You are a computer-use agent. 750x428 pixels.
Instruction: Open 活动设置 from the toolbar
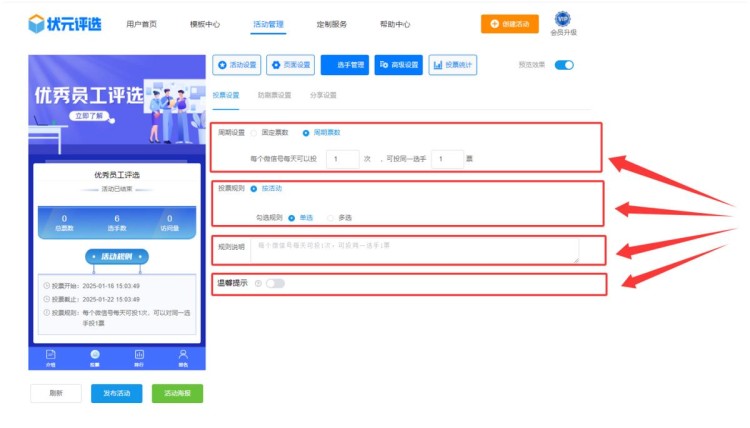point(237,65)
